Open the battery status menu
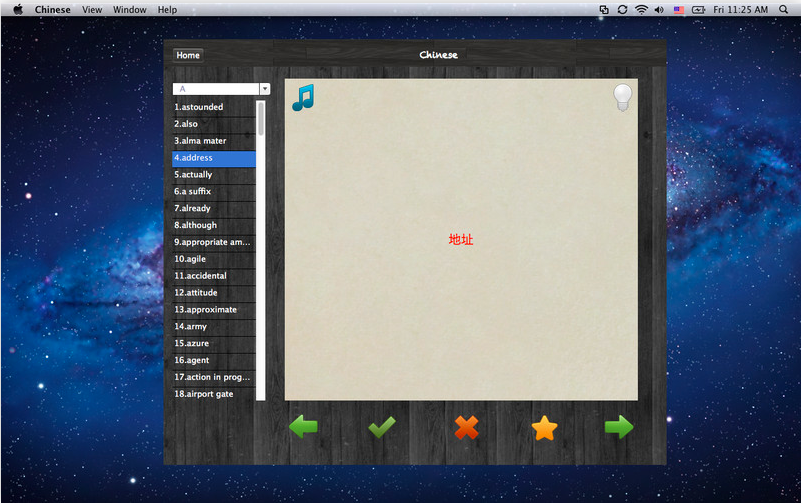This screenshot has width=801, height=503. point(698,9)
